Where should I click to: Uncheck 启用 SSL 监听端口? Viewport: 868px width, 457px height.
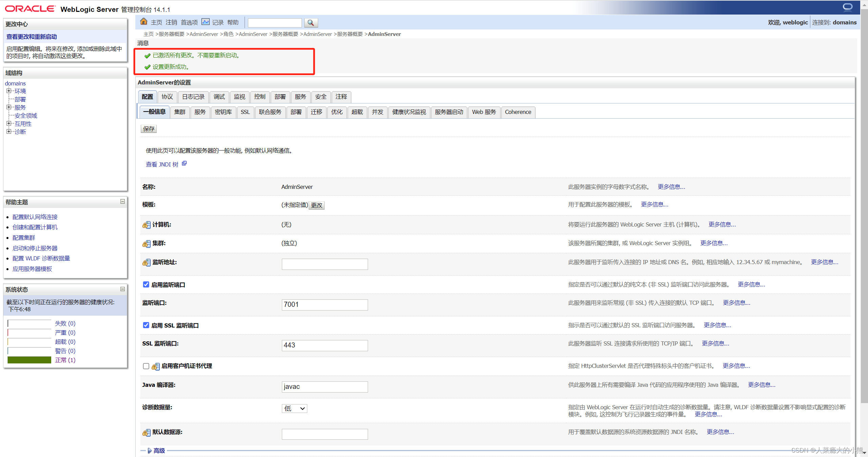tap(146, 325)
